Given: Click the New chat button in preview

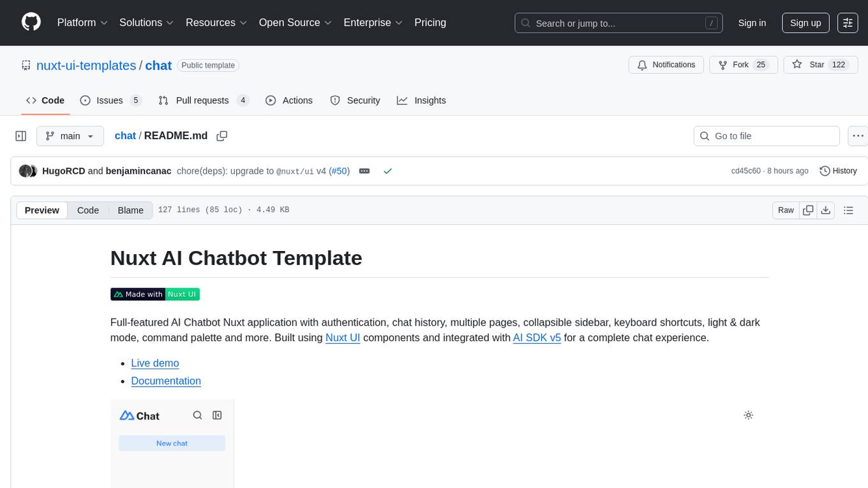Looking at the screenshot, I should coord(172,443).
